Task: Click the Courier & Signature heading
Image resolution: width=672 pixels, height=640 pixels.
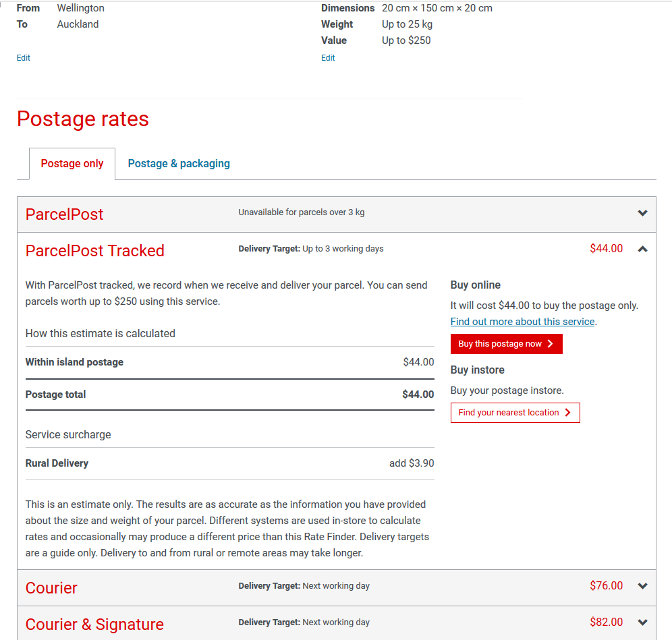Action: [x=94, y=624]
